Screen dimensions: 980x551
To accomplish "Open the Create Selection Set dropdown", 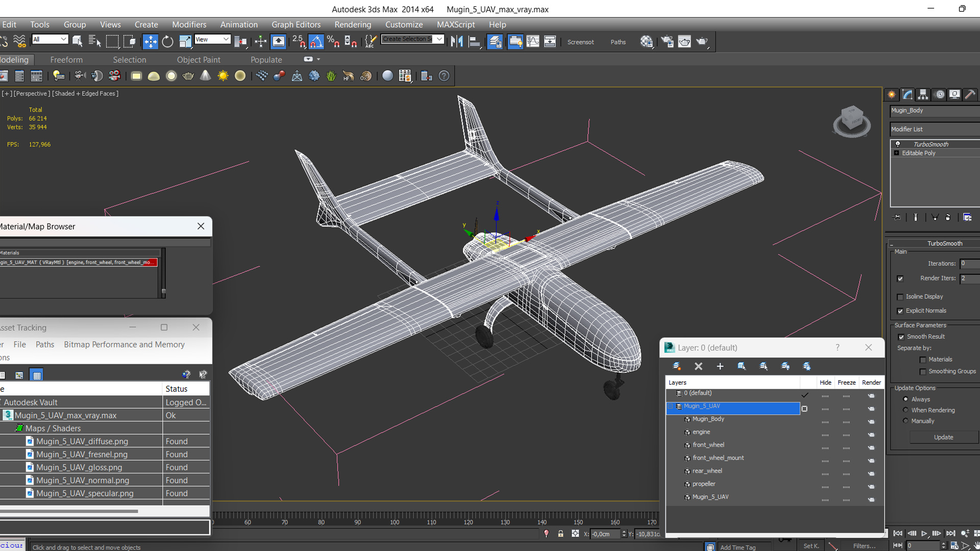I will pyautogui.click(x=439, y=39).
